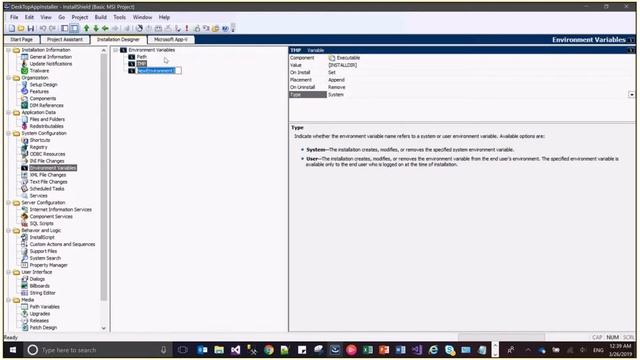Open General Information view
The height and width of the screenshot is (360, 640).
coord(51,57)
